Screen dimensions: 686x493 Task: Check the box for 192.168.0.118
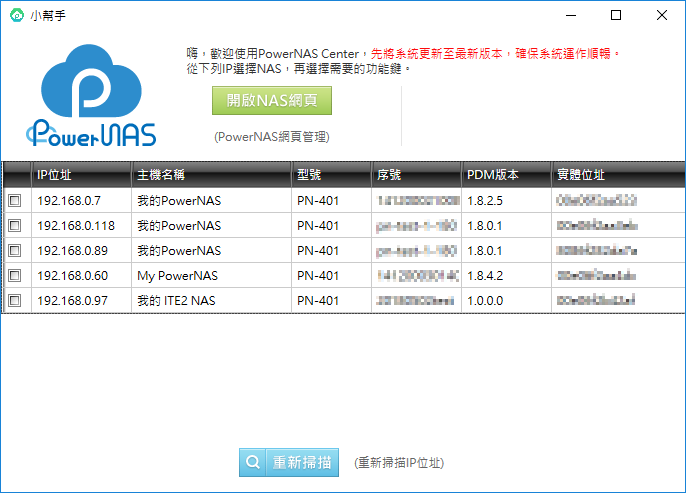(x=14, y=226)
